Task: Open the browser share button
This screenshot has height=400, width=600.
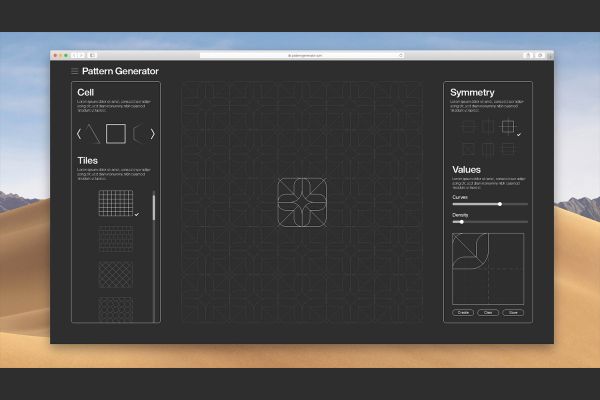Action: click(528, 56)
